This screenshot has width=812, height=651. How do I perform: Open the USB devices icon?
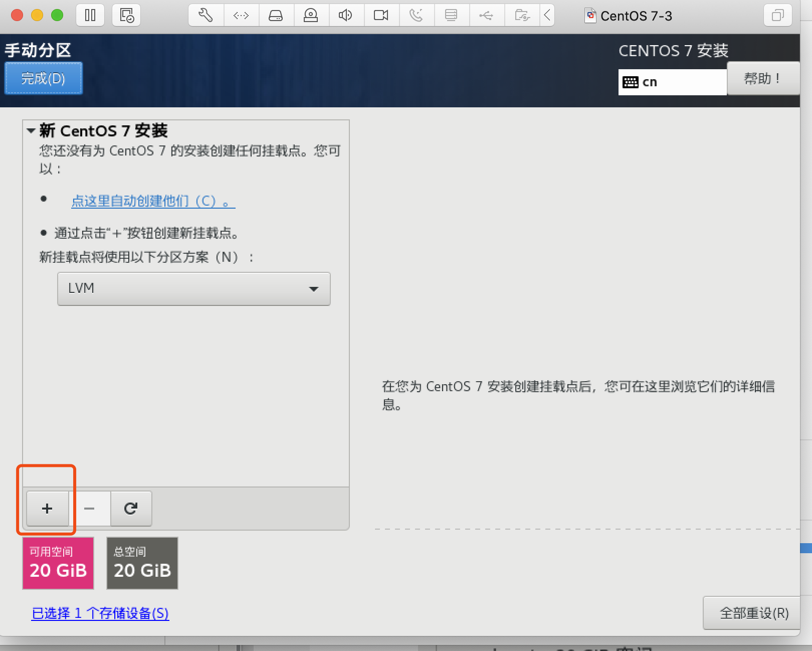click(486, 16)
